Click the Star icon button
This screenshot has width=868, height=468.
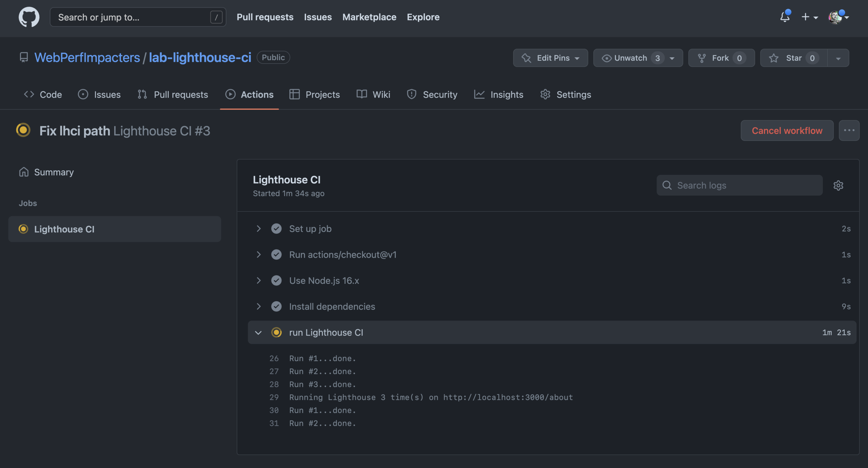tap(774, 58)
